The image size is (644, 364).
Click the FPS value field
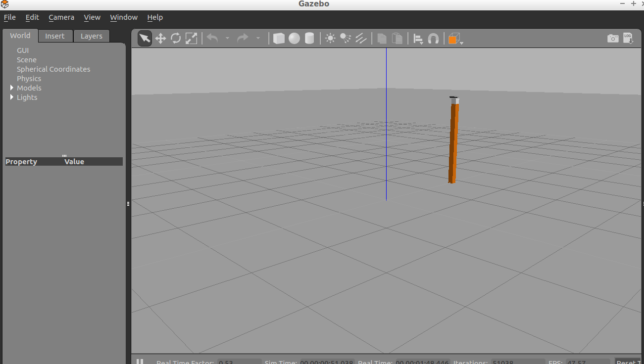[x=588, y=362]
